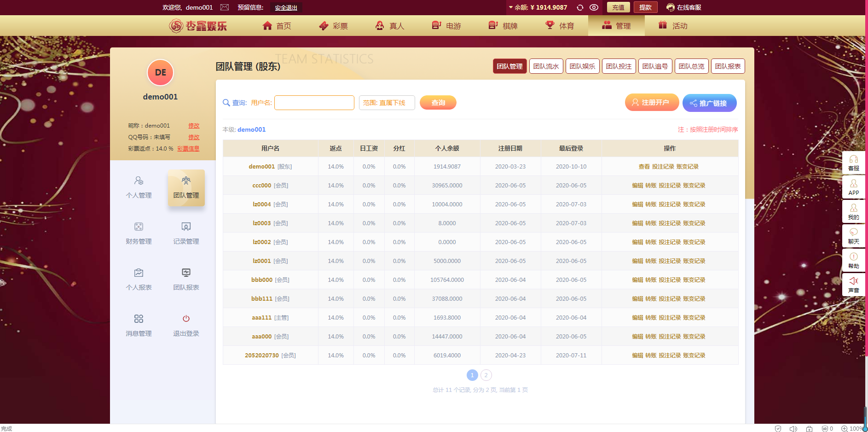
Task: Open 个人管理 personal management
Action: [x=139, y=187]
